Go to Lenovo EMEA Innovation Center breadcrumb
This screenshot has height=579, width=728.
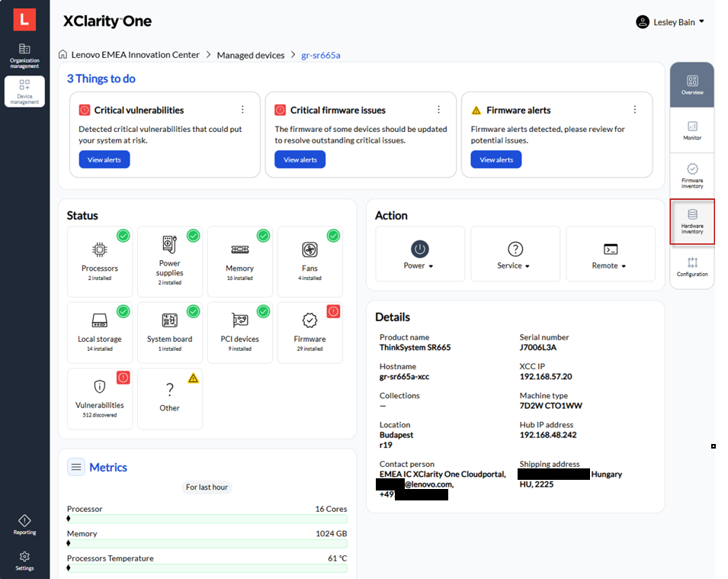pyautogui.click(x=135, y=55)
